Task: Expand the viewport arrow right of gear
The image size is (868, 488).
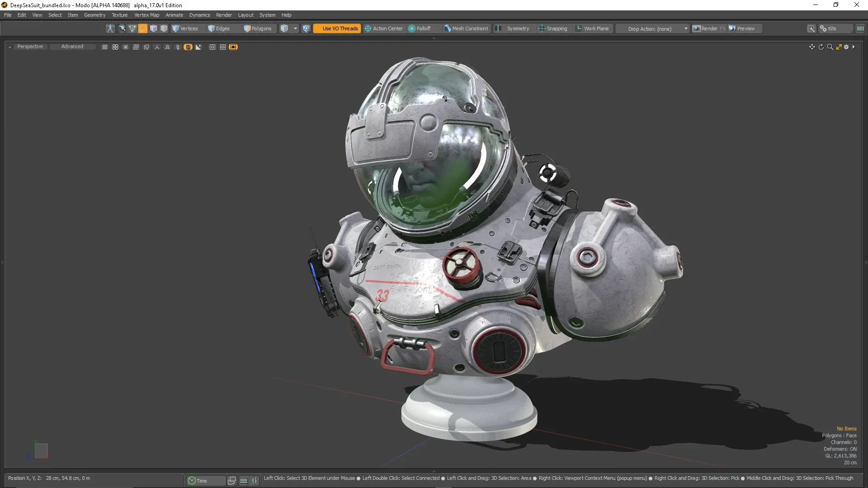Action: pos(854,47)
